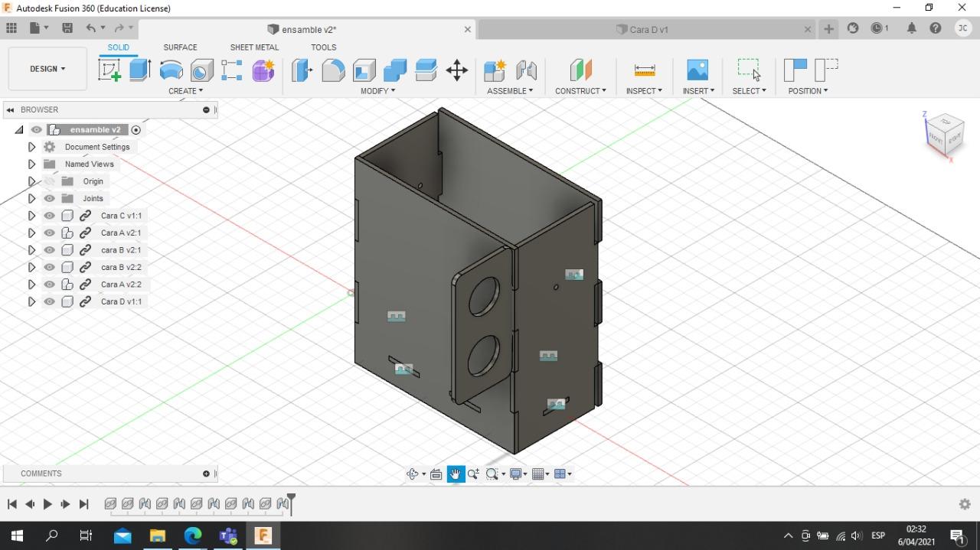The height and width of the screenshot is (550, 980).
Task: Select the Move/Copy tool
Action: (457, 70)
